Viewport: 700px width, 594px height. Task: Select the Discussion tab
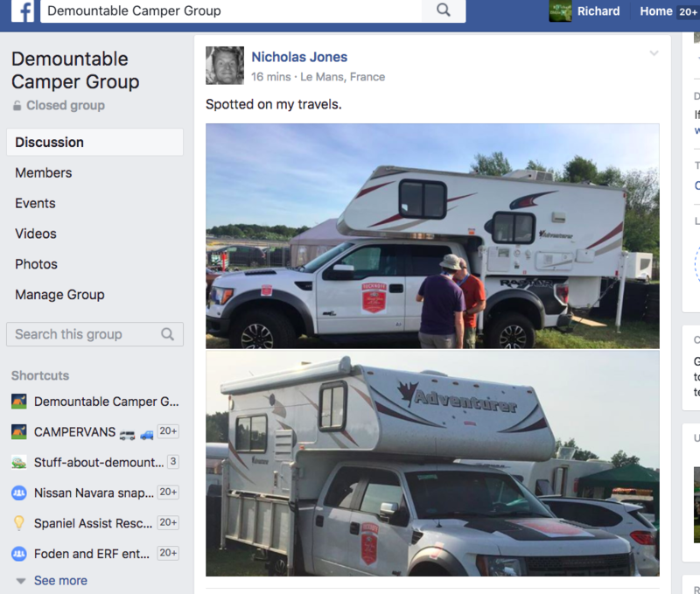pos(94,143)
